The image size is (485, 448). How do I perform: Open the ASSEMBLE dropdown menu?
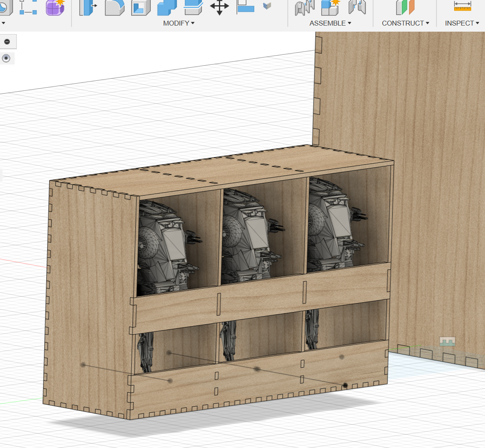pyautogui.click(x=330, y=23)
